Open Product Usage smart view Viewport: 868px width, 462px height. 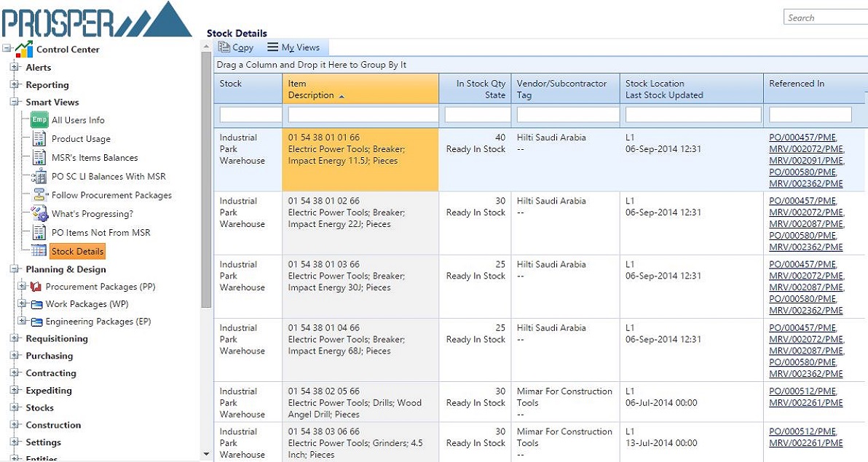tap(81, 139)
